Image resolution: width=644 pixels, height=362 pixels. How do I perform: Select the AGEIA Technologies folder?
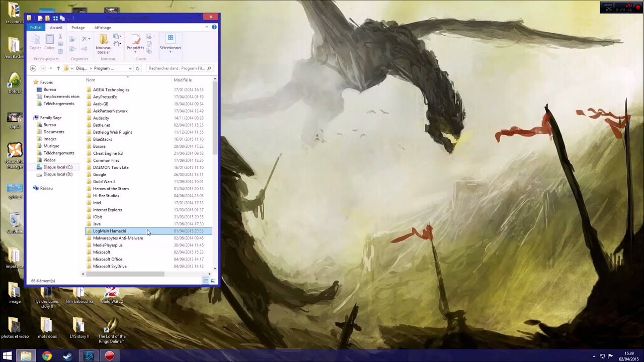[111, 89]
